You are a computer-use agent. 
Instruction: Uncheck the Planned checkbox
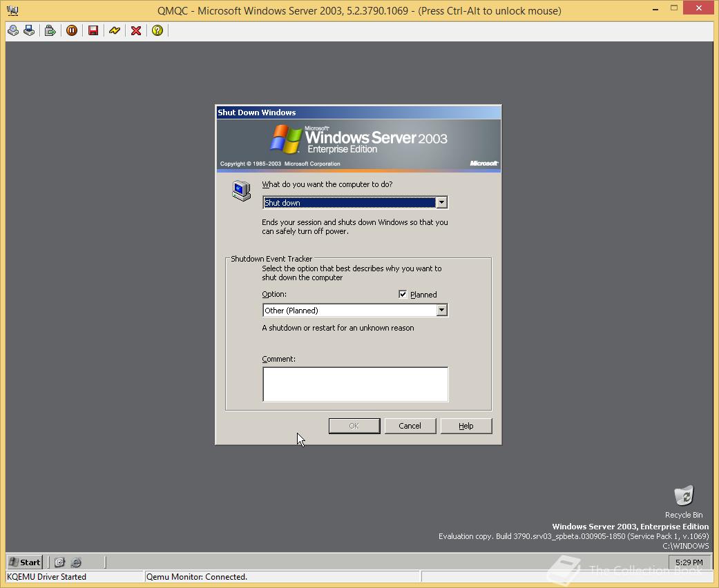pyautogui.click(x=403, y=294)
